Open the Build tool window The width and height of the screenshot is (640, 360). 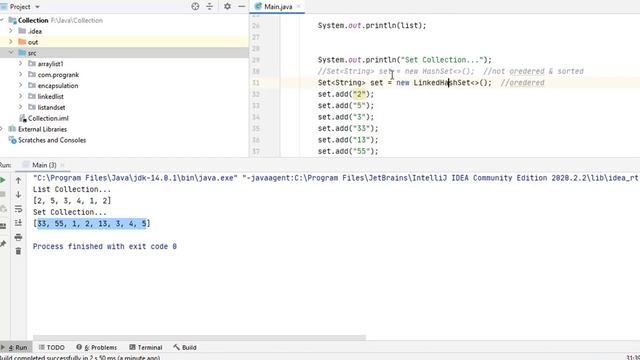click(185, 347)
